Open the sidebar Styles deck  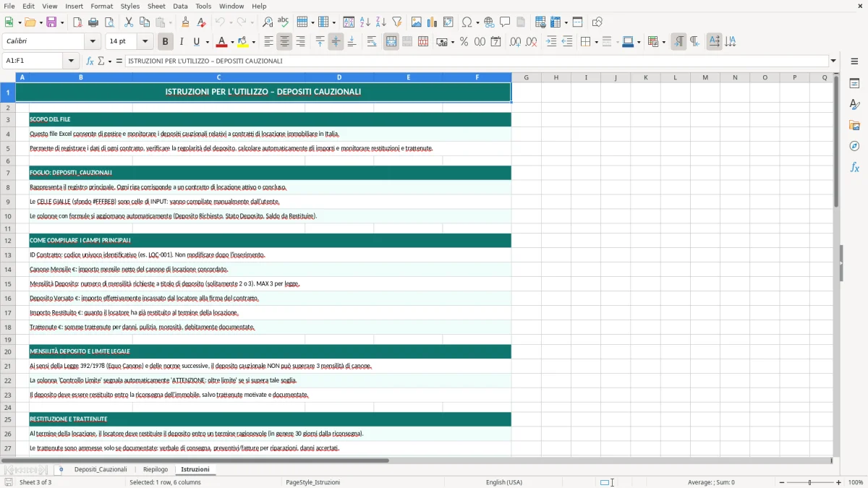854,104
